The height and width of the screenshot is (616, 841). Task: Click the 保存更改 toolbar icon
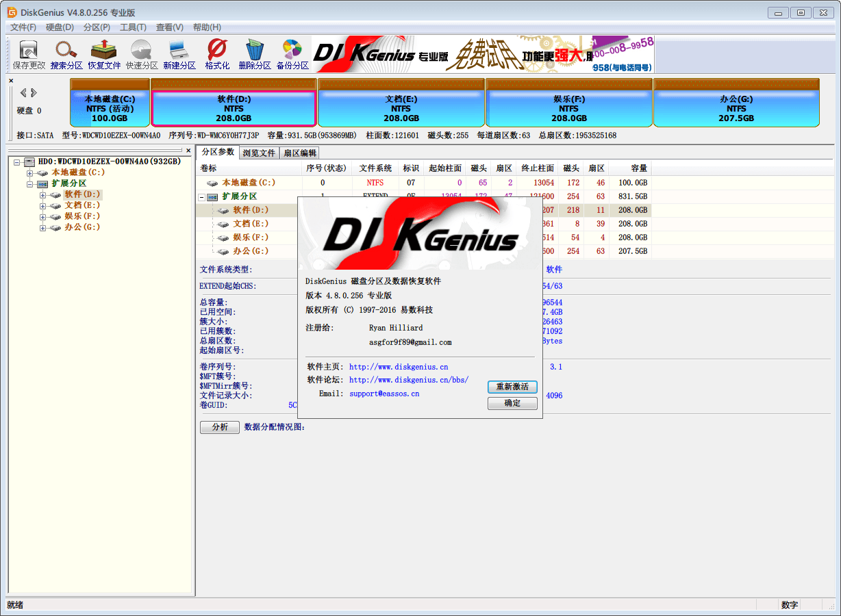coord(29,55)
